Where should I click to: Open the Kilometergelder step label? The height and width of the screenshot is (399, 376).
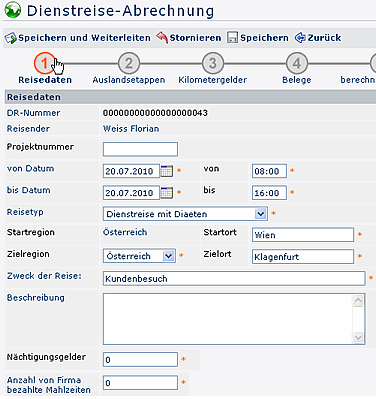(x=213, y=80)
